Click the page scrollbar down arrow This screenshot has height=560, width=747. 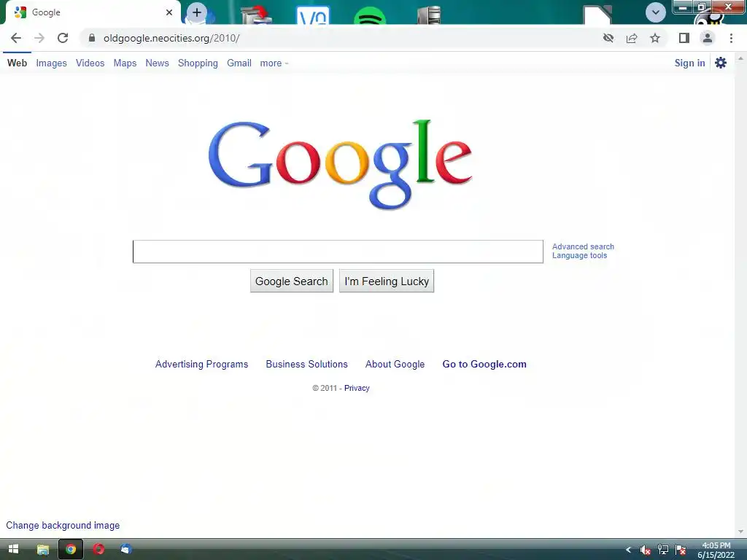click(x=740, y=531)
